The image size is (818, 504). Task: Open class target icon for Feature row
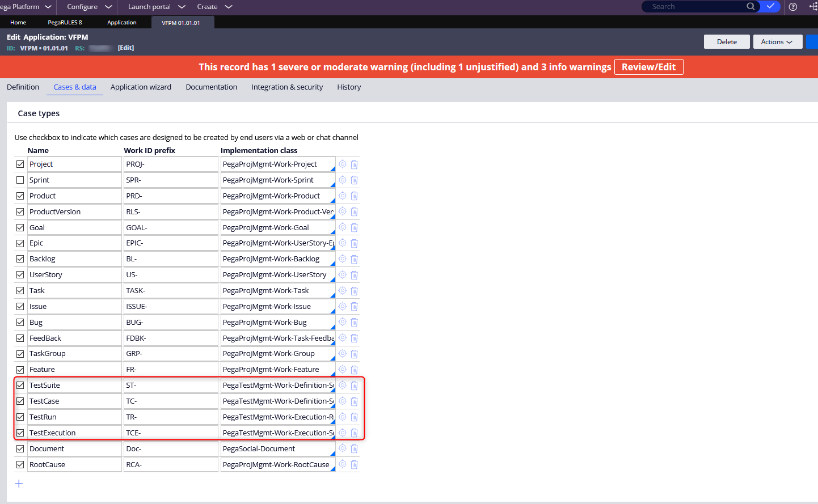(343, 370)
